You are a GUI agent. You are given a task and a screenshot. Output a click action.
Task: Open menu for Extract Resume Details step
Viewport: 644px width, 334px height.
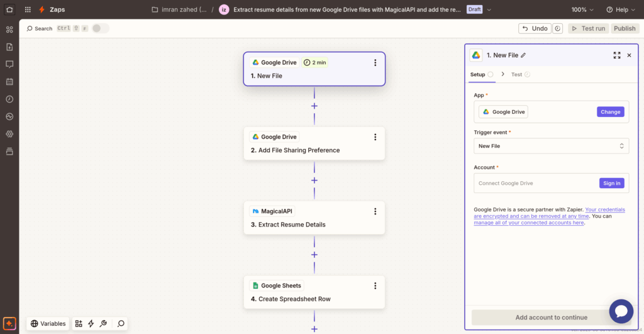click(375, 211)
